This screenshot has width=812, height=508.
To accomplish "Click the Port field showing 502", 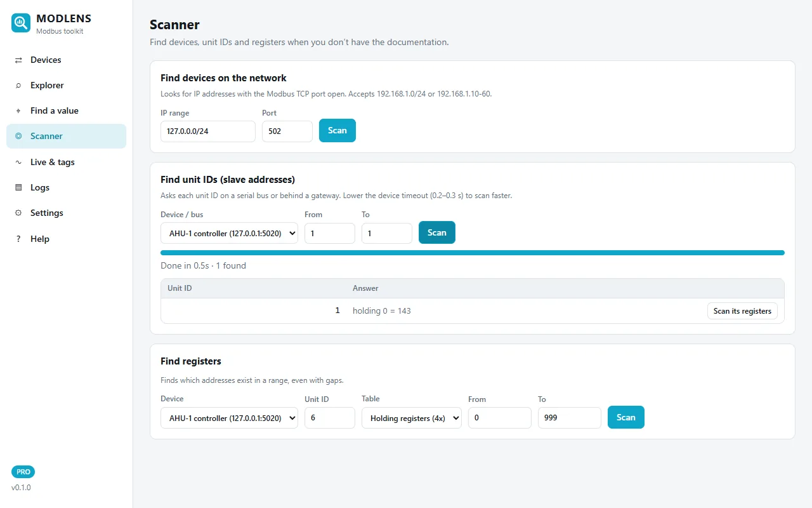I will coord(287,131).
